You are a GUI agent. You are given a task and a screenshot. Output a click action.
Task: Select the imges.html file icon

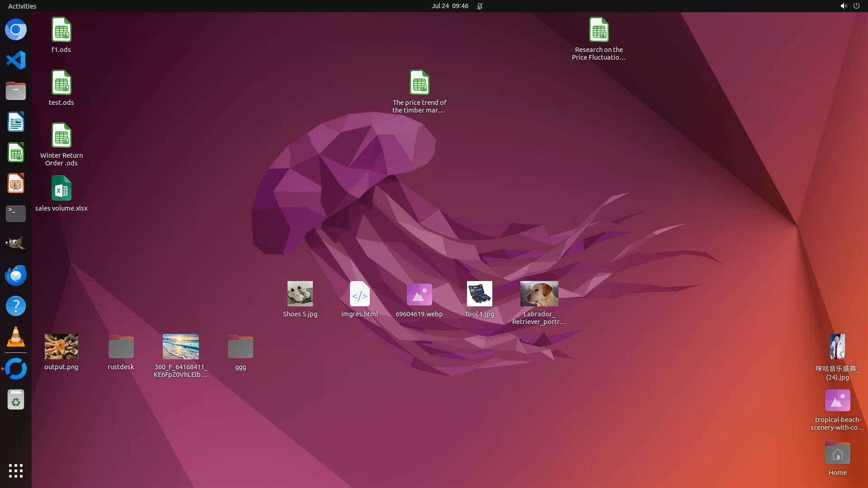pyautogui.click(x=359, y=294)
